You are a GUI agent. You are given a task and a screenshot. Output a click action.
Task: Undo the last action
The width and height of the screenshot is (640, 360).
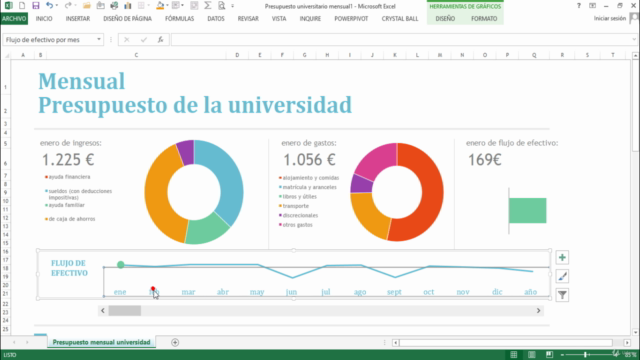[49, 6]
